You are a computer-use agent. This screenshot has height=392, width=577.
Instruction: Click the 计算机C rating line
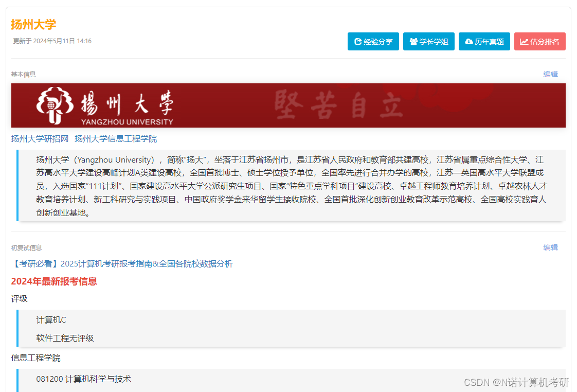click(x=51, y=320)
